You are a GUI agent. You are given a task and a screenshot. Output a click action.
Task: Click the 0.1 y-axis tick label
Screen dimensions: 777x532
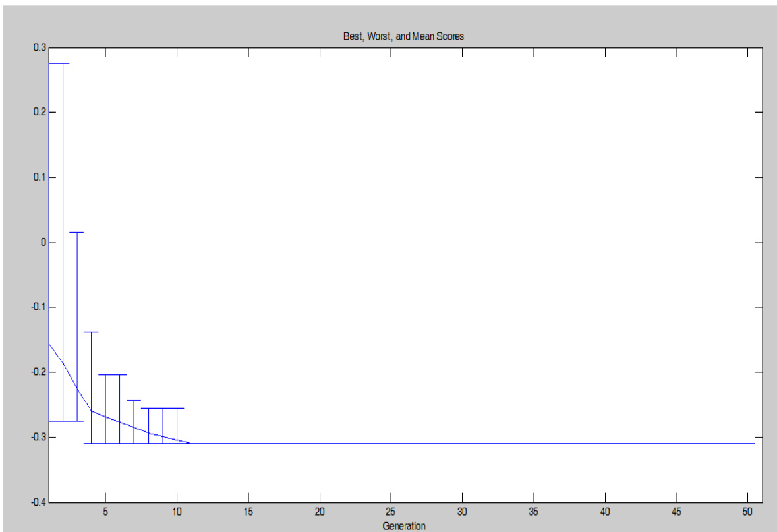tap(38, 177)
